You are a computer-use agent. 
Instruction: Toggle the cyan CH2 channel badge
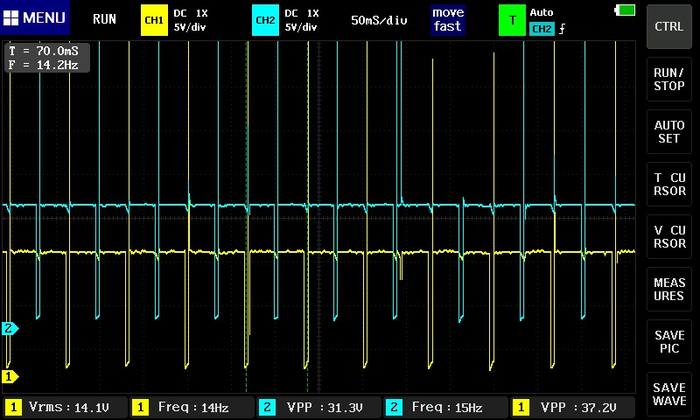(x=265, y=19)
